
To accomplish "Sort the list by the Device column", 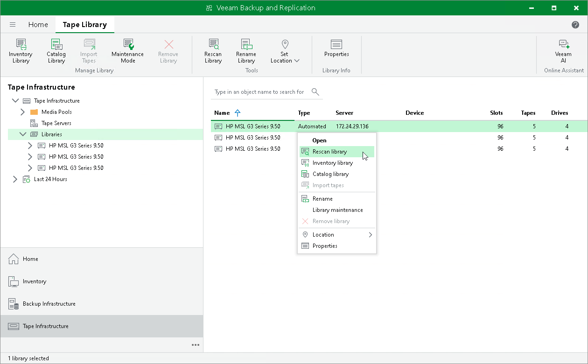I will pos(415,113).
